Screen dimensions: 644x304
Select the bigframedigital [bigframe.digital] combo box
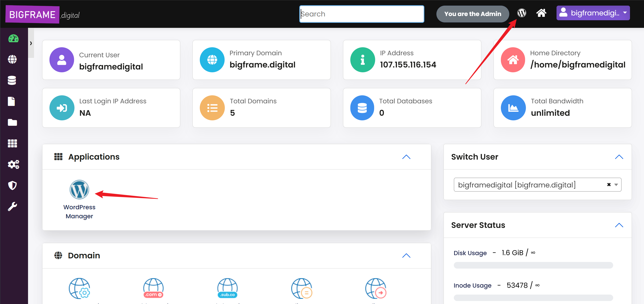tap(538, 185)
